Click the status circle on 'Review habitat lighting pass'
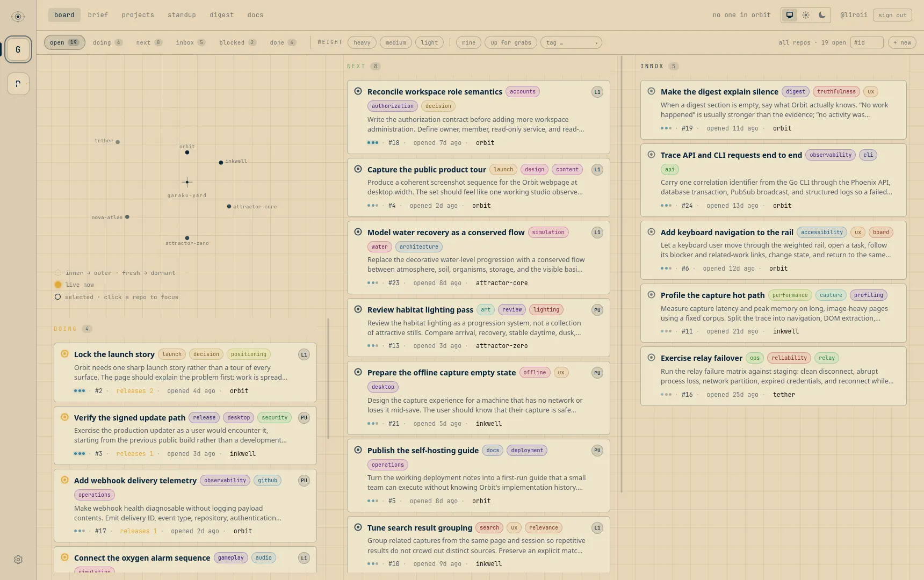Image resolution: width=924 pixels, height=580 pixels. pyautogui.click(x=358, y=309)
